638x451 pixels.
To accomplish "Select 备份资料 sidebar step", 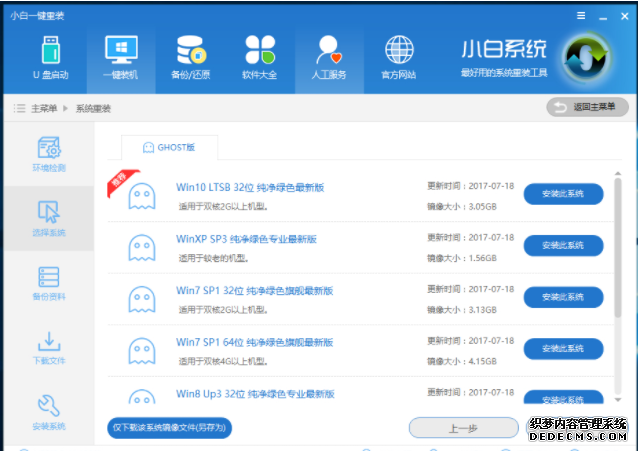I will [x=49, y=283].
